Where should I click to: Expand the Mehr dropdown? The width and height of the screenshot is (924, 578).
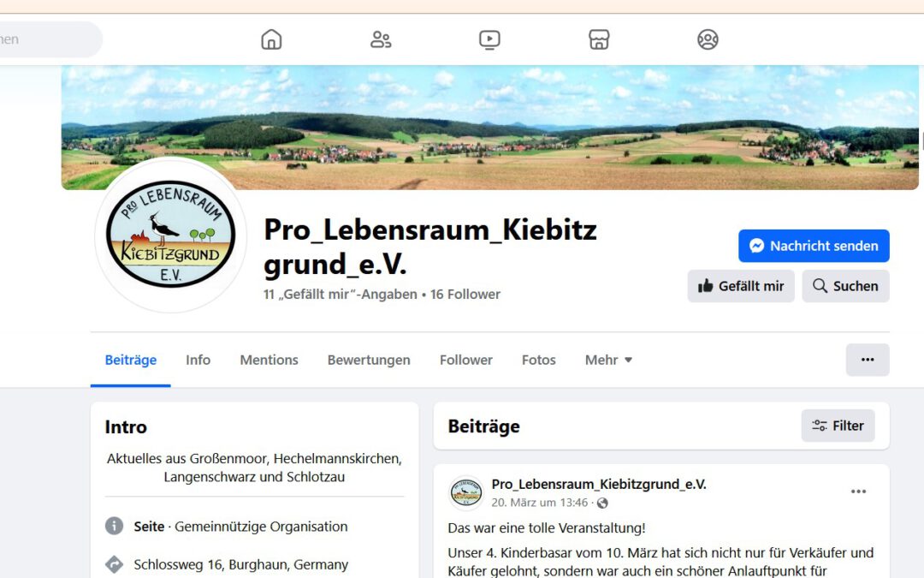tap(609, 360)
